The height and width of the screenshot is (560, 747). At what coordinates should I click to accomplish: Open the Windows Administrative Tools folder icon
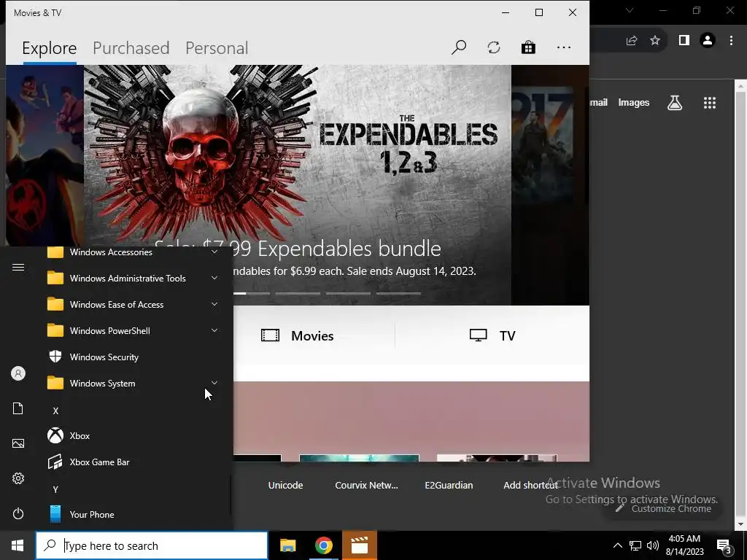(55, 278)
